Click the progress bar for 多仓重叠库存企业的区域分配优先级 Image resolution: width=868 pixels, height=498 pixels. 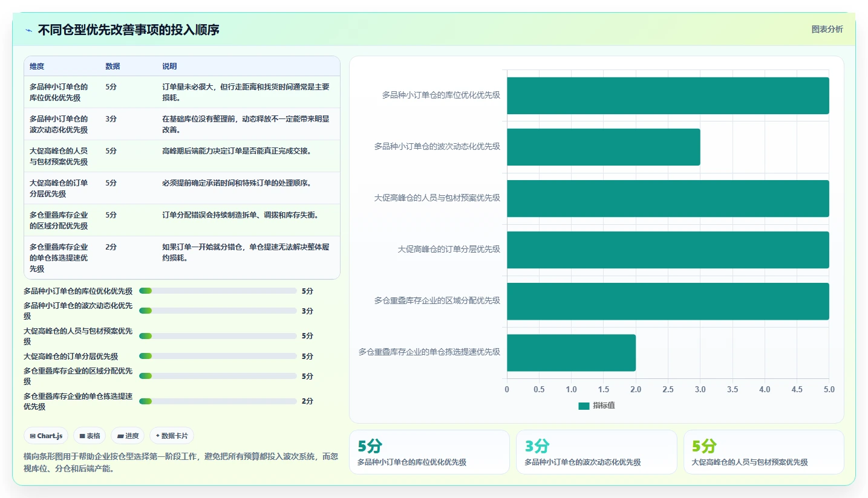(x=218, y=376)
